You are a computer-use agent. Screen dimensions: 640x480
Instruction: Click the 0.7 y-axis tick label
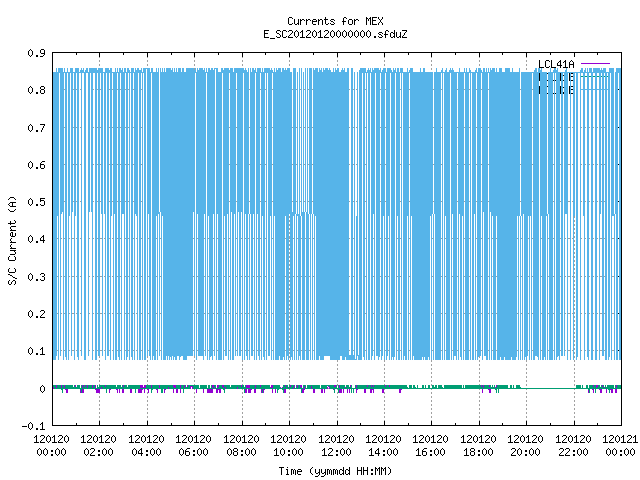point(36,128)
